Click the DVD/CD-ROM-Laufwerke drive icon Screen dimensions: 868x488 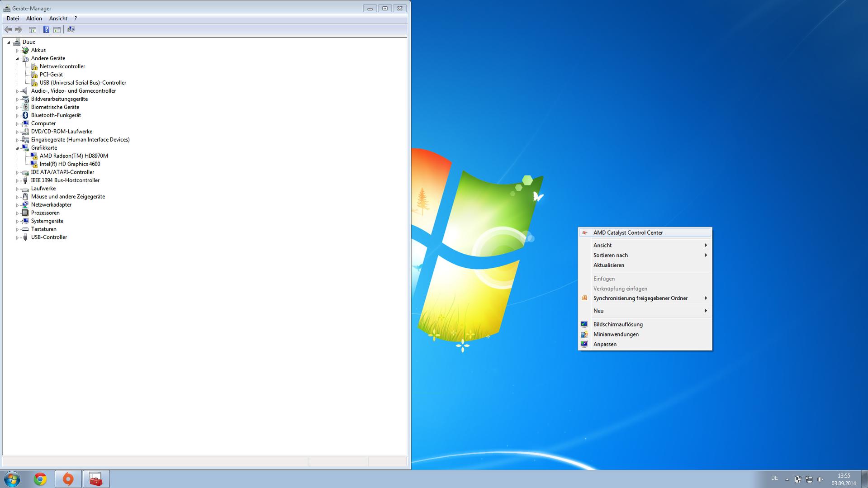pos(25,132)
